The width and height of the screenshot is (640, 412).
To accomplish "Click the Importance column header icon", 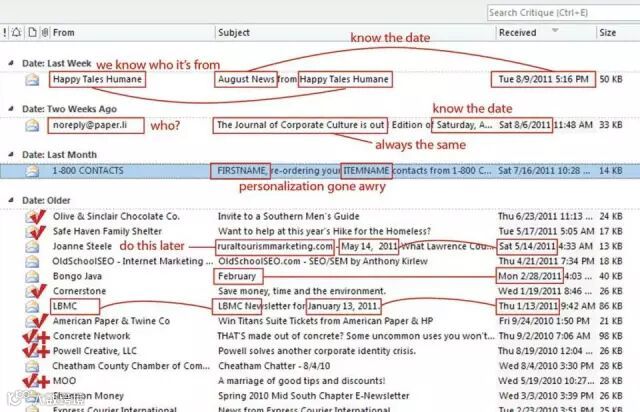I will tap(4, 32).
